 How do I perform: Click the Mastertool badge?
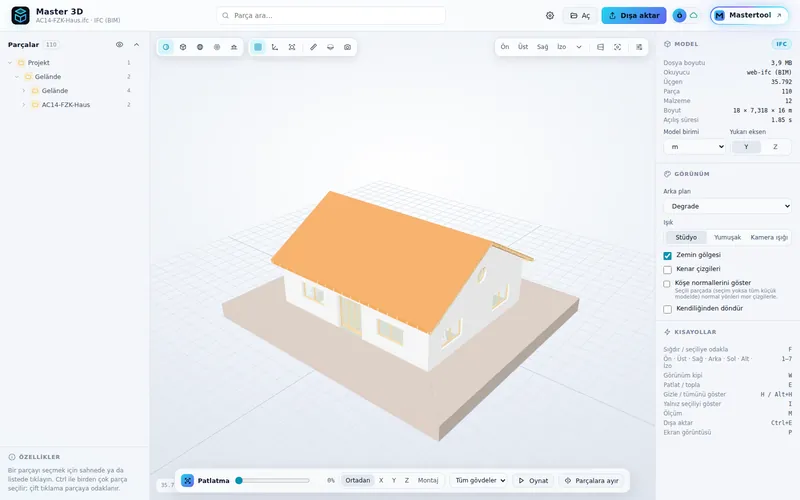pos(749,15)
